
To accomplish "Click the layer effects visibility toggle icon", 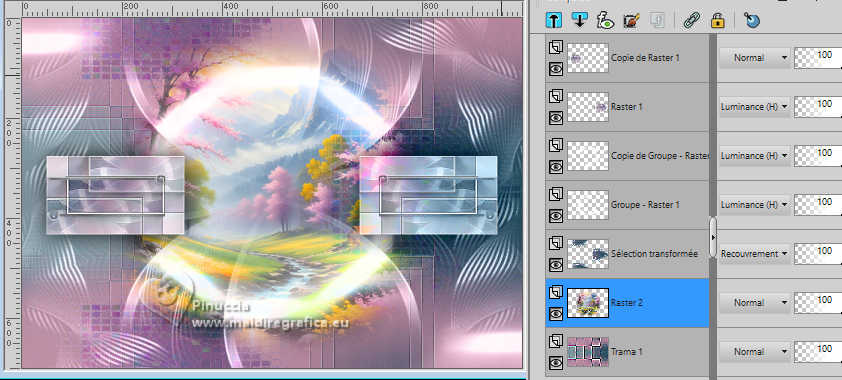I will [x=605, y=21].
